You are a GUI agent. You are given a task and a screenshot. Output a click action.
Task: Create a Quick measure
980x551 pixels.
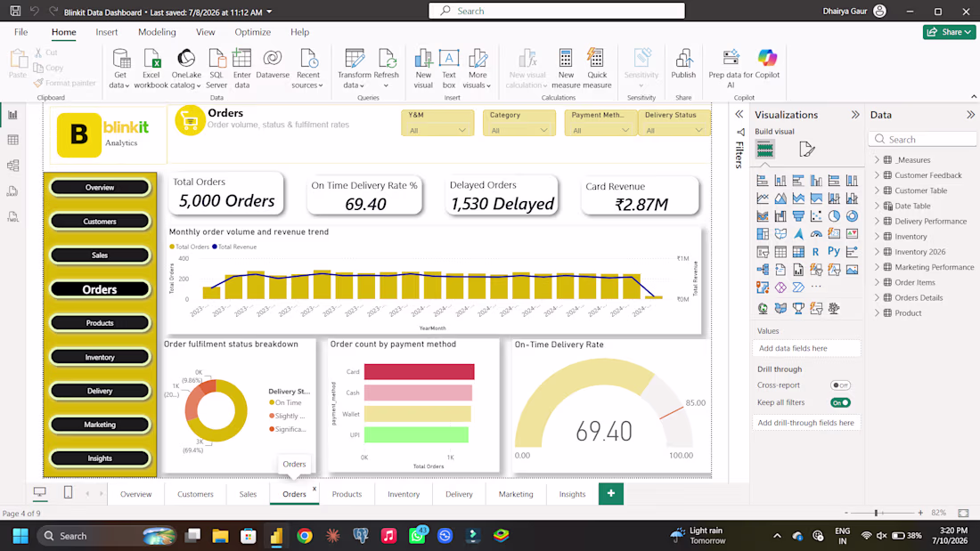(x=597, y=69)
